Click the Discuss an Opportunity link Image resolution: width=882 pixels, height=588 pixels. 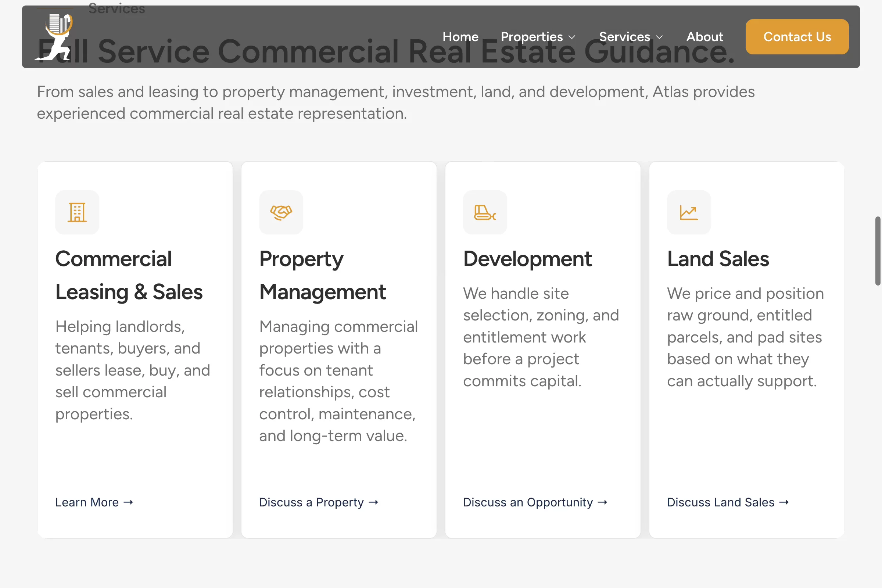click(x=535, y=502)
